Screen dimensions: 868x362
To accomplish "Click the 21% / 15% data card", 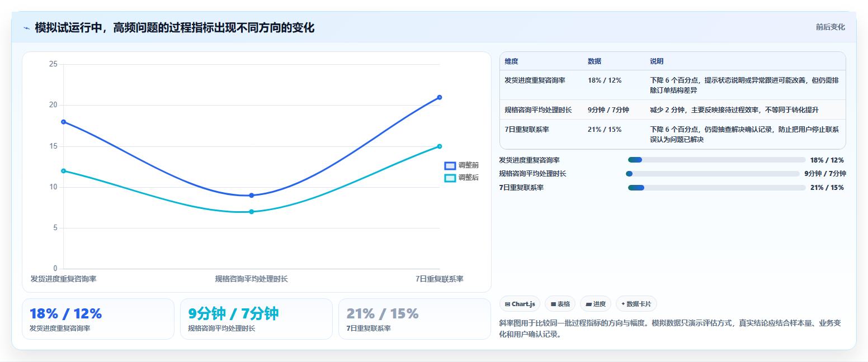I will [x=414, y=319].
